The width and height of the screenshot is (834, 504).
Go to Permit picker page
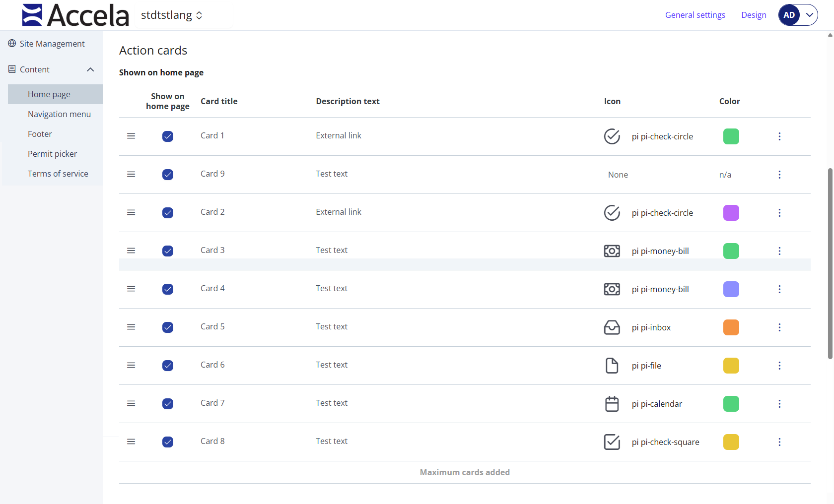52,154
